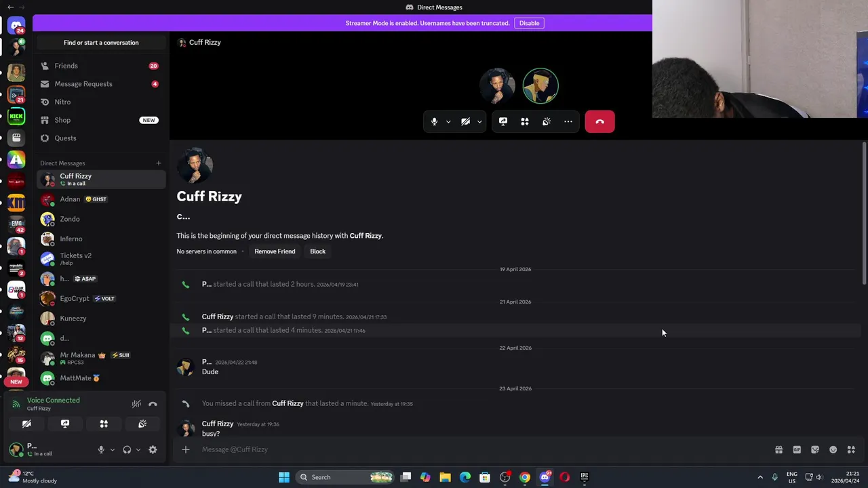Open Mr Makana direct message
The width and height of the screenshot is (868, 488).
point(101,358)
